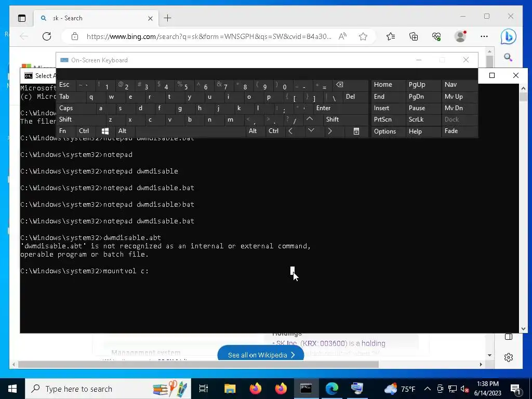Click Backspace key on On-Screen Keyboard
Viewport: 532px width, 399px height.
pos(350,85)
